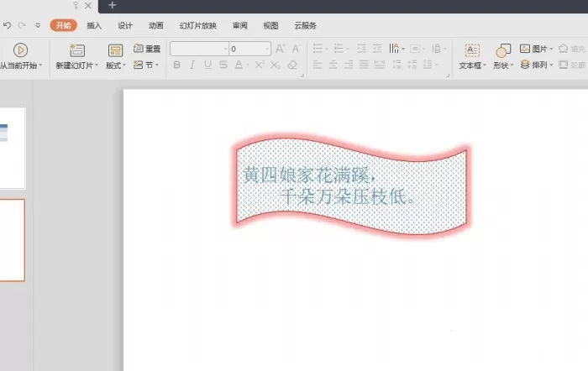Click the bulleted list icon
This screenshot has height=371, width=588.
318,49
